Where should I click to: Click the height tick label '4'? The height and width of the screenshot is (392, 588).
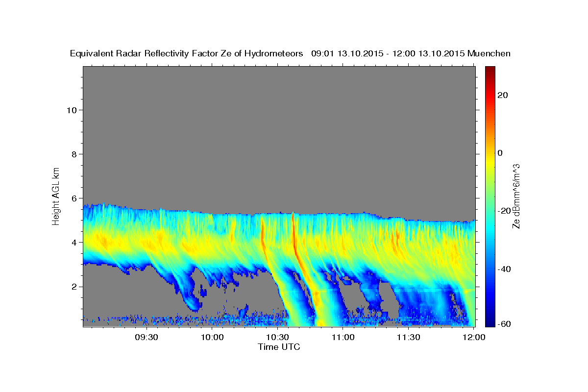coord(74,242)
